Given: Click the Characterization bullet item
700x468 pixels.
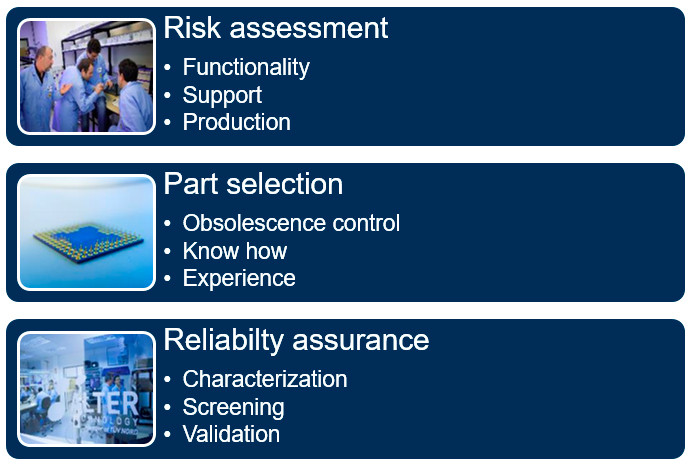Looking at the screenshot, I should 265,379.
